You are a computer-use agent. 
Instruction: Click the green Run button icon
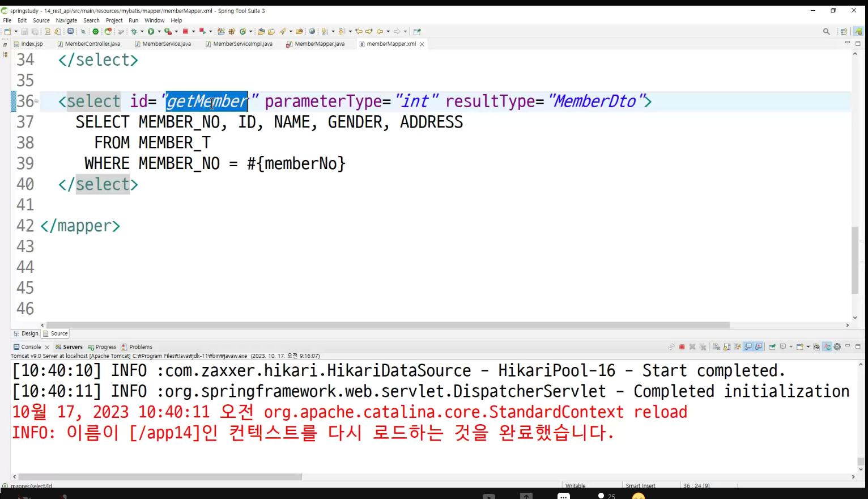151,32
